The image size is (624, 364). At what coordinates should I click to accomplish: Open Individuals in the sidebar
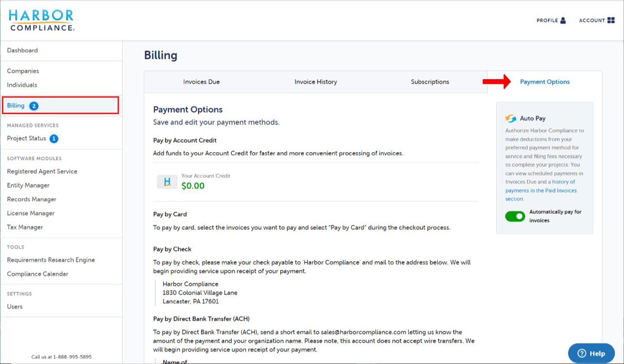[x=22, y=85]
